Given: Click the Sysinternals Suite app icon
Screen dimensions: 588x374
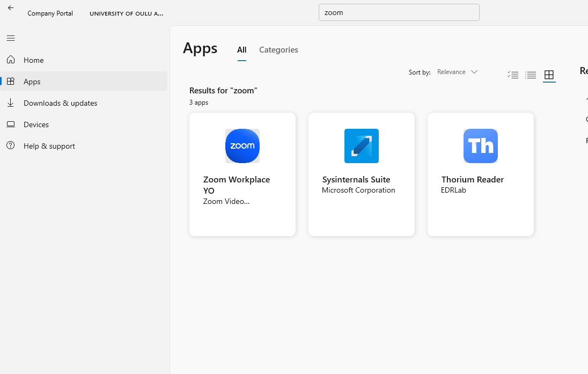Looking at the screenshot, I should point(362,146).
